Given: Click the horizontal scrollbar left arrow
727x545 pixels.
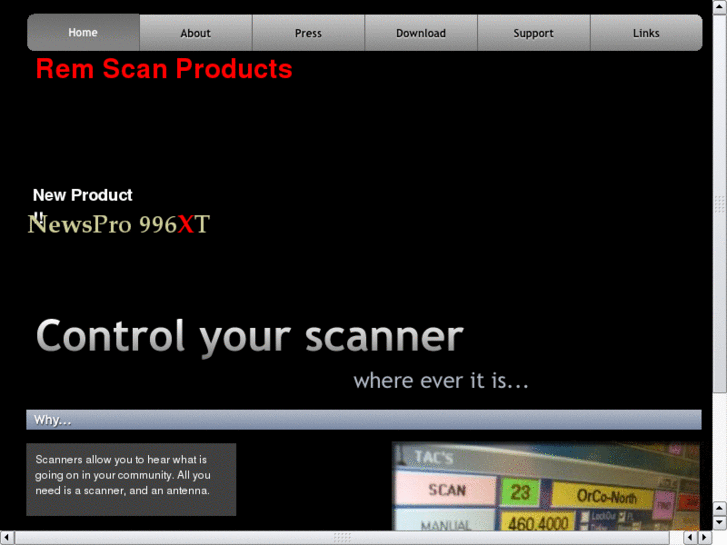Looking at the screenshot, I should click(x=7, y=538).
